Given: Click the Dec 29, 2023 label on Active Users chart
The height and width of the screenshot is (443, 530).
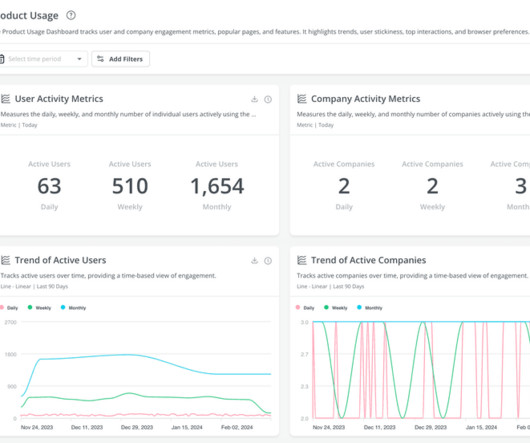Looking at the screenshot, I should [x=137, y=427].
